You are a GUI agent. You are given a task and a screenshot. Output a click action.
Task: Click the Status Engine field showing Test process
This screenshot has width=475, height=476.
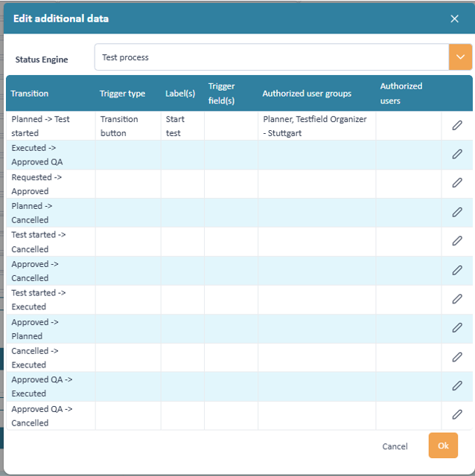click(272, 57)
